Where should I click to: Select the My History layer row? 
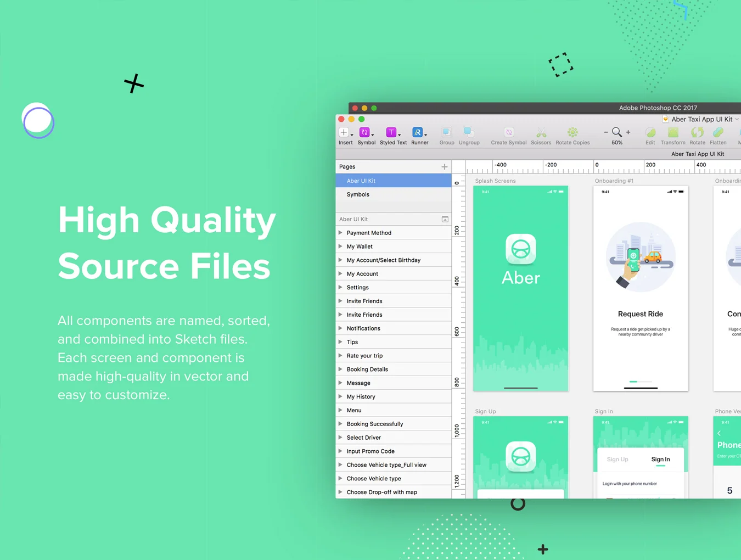tap(394, 396)
